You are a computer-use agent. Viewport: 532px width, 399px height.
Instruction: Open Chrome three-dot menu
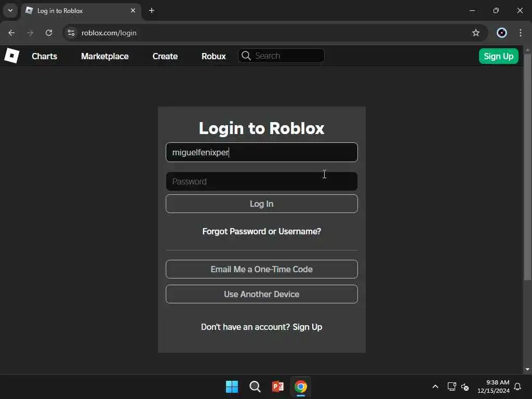coord(520,33)
